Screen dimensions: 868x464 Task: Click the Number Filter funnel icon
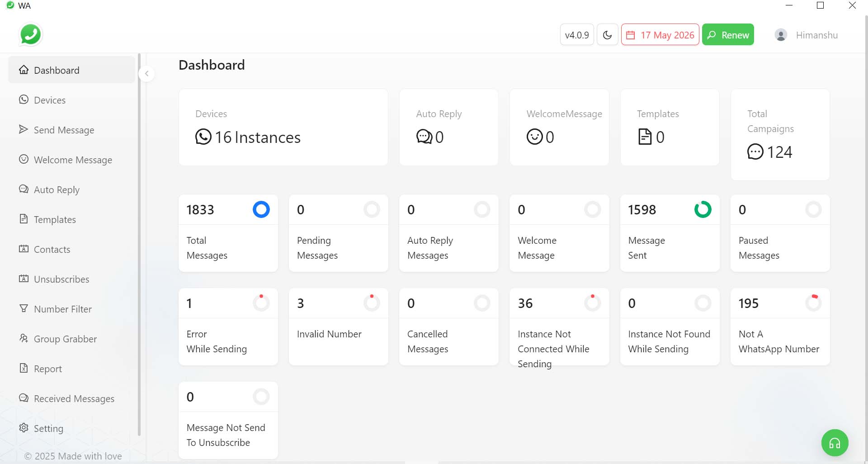click(24, 308)
